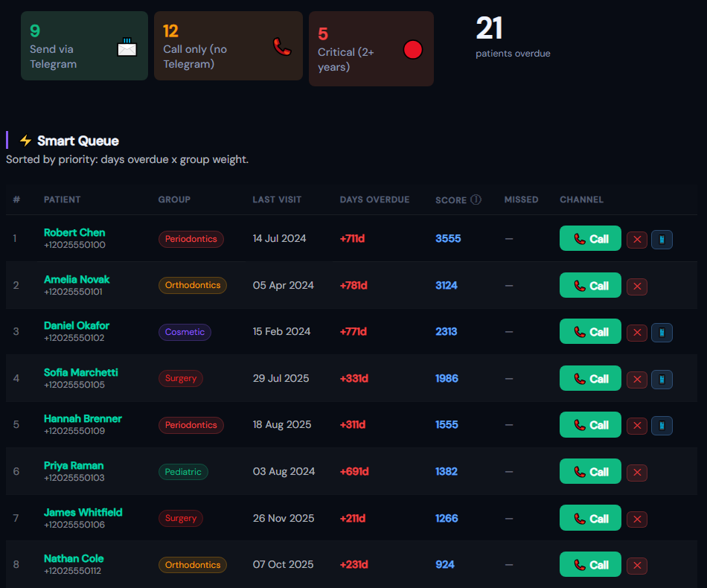Click the red circle on the Critical card
Viewport: 707px width, 588px height.
(x=412, y=49)
